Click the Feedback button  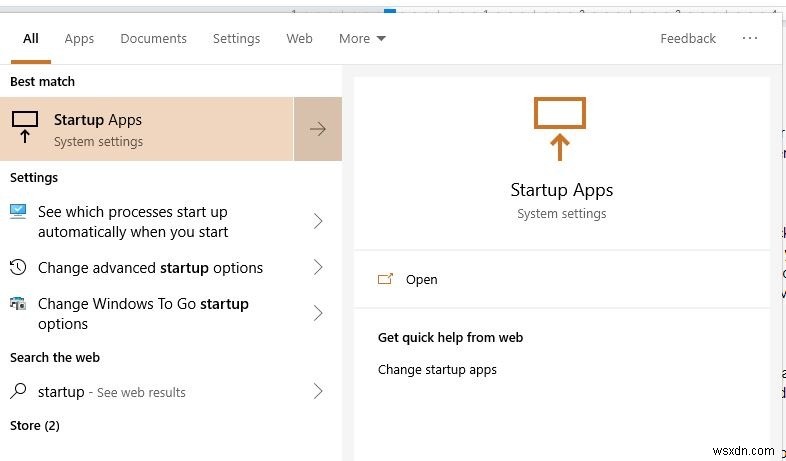688,39
